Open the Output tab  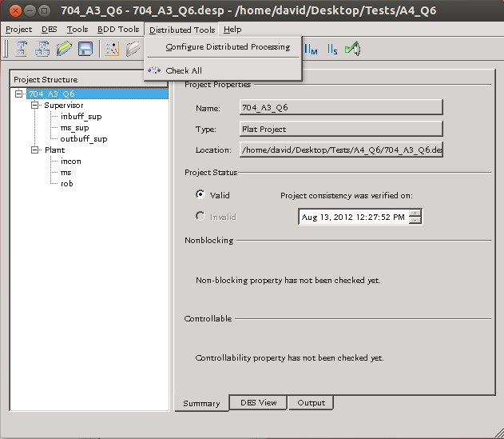pos(311,403)
